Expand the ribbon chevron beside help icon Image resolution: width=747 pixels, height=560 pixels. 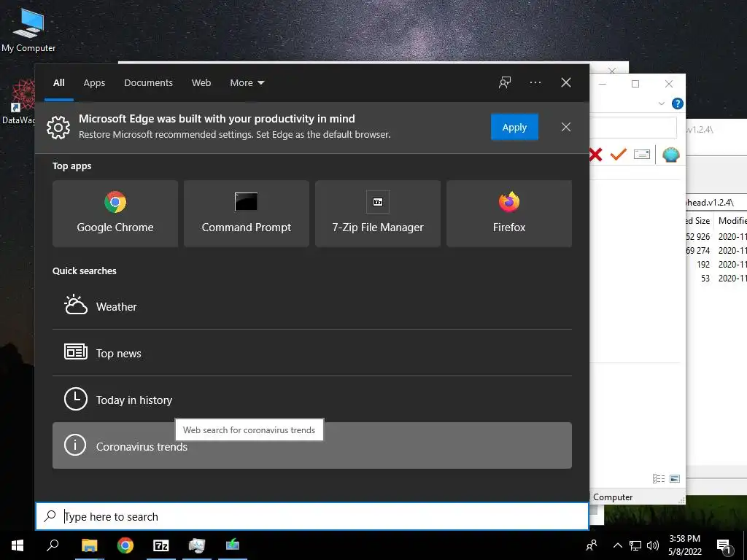click(661, 104)
